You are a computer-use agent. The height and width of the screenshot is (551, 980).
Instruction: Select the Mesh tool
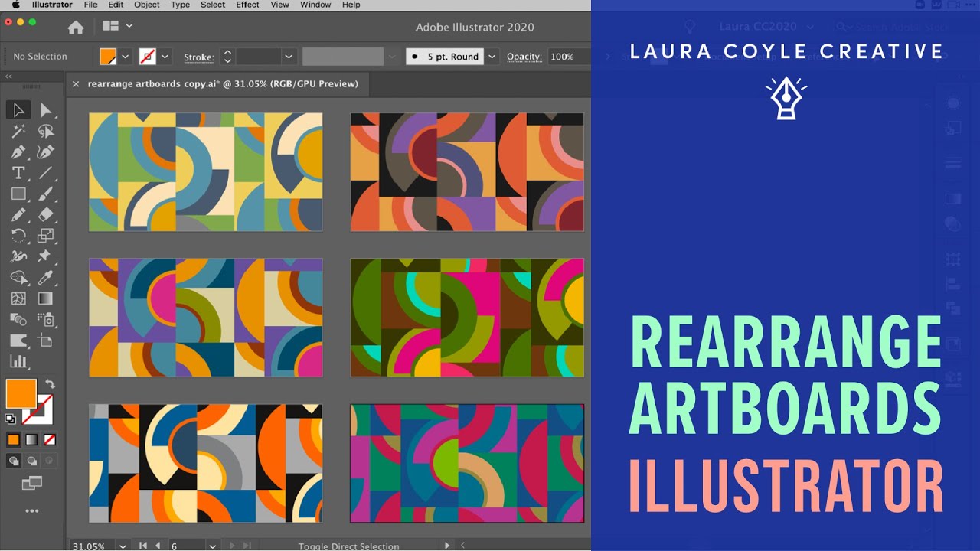coord(18,298)
